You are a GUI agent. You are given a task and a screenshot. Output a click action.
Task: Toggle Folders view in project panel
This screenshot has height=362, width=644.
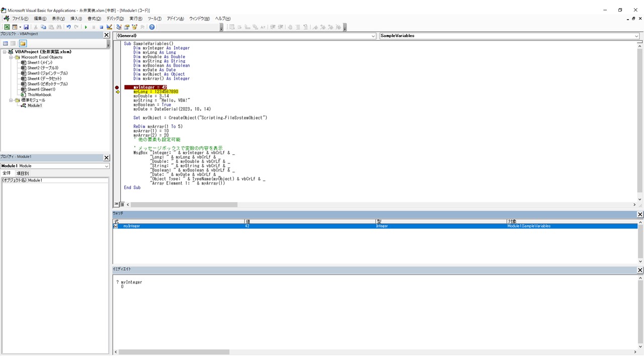pos(23,44)
